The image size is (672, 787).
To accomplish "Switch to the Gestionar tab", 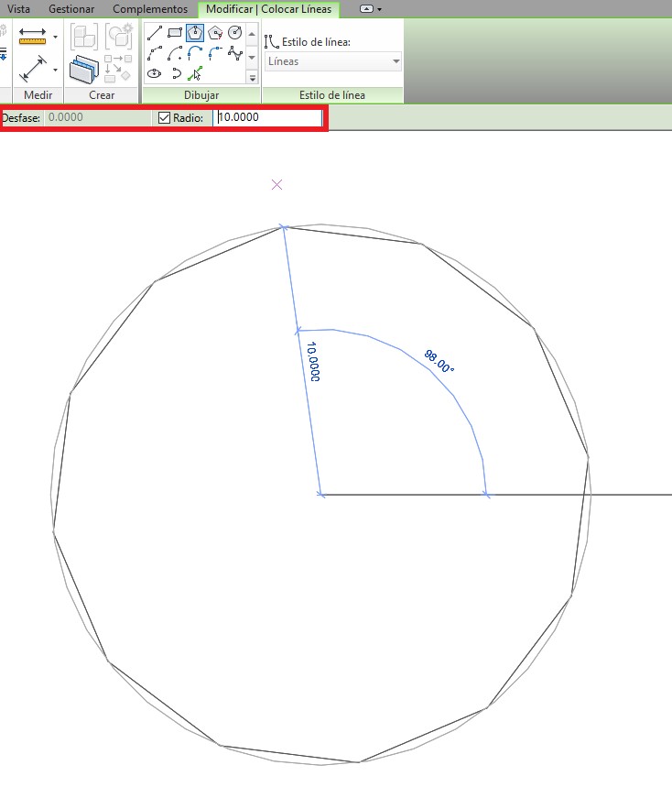I will [70, 8].
